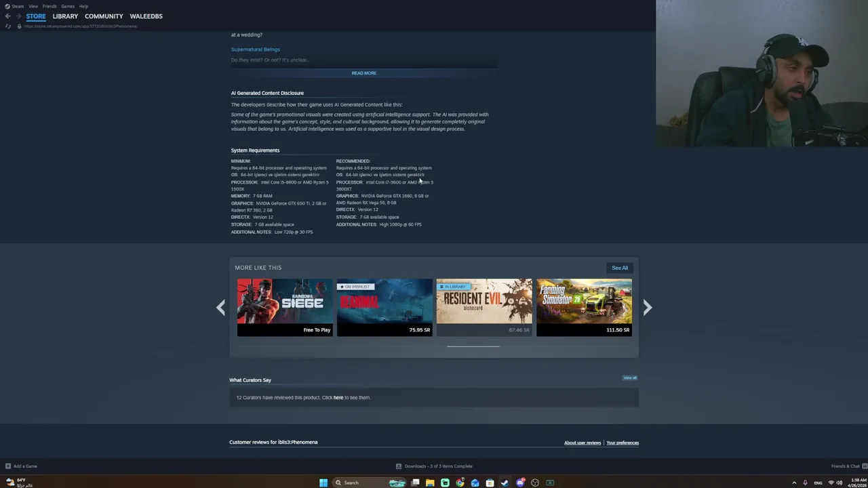Show hidden system tray icons
Viewport: 868px width, 488px height.
point(794,483)
